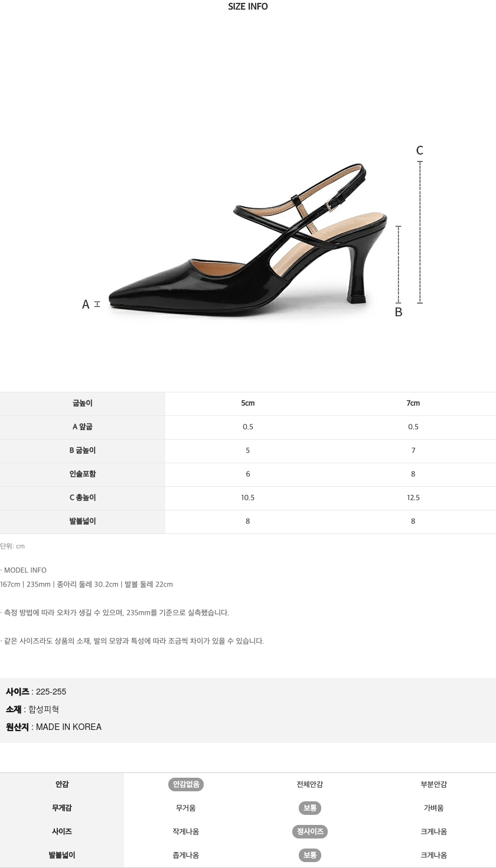Click the highlighted 보통 badge in 무게감 row
The image size is (496, 868).
point(310,808)
